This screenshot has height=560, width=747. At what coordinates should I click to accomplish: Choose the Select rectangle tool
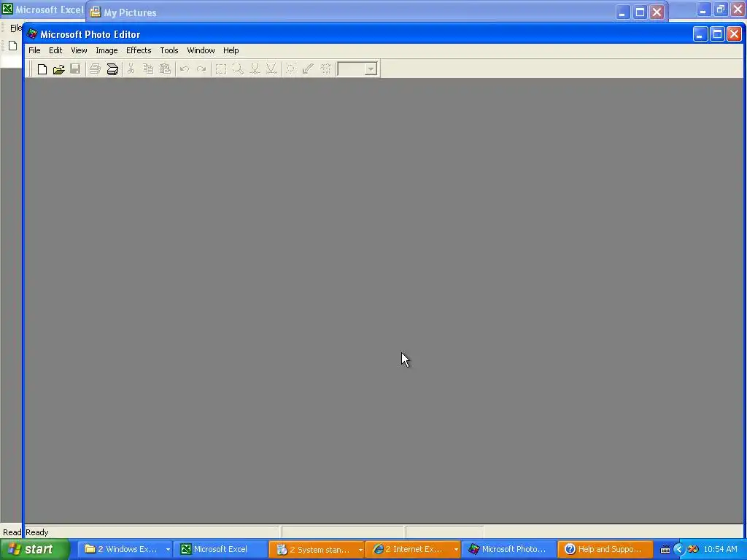pyautogui.click(x=220, y=69)
